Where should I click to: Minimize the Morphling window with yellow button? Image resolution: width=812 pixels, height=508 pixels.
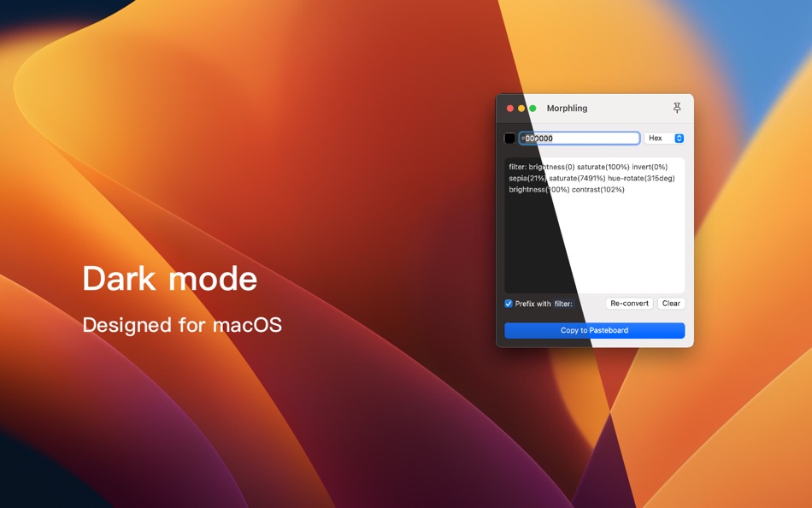tap(521, 109)
